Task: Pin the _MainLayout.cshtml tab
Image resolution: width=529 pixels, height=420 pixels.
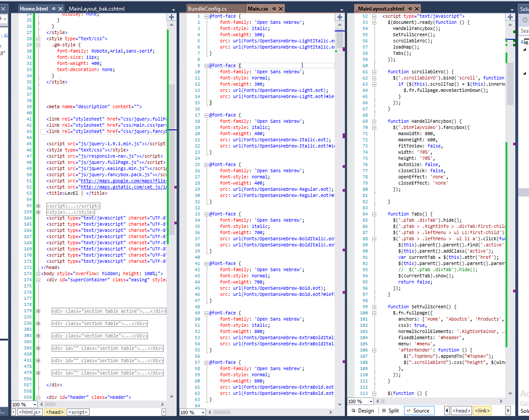Action: pyautogui.click(x=410, y=9)
